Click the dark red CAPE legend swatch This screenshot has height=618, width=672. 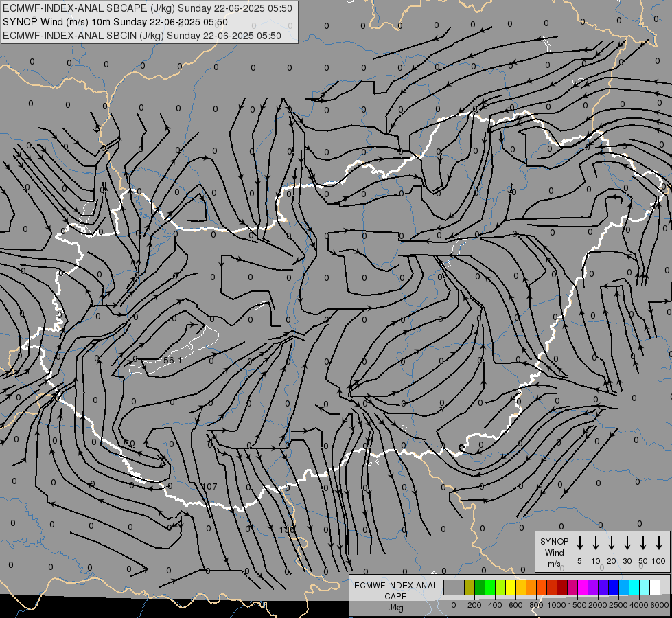point(563,587)
